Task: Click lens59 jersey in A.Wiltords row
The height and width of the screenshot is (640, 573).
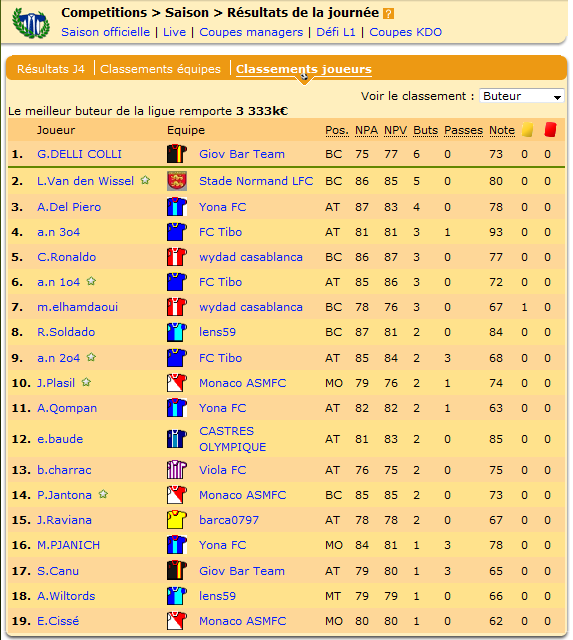Action: pyautogui.click(x=177, y=596)
